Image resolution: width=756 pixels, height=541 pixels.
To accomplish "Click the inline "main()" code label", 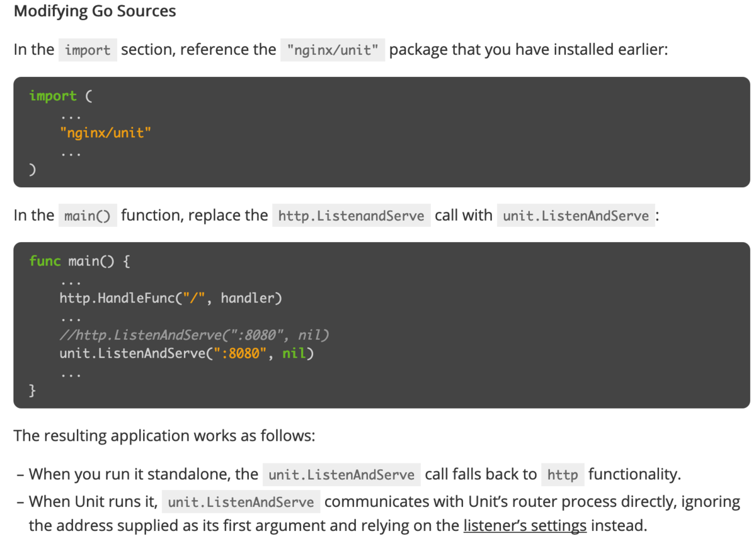I will coord(88,216).
